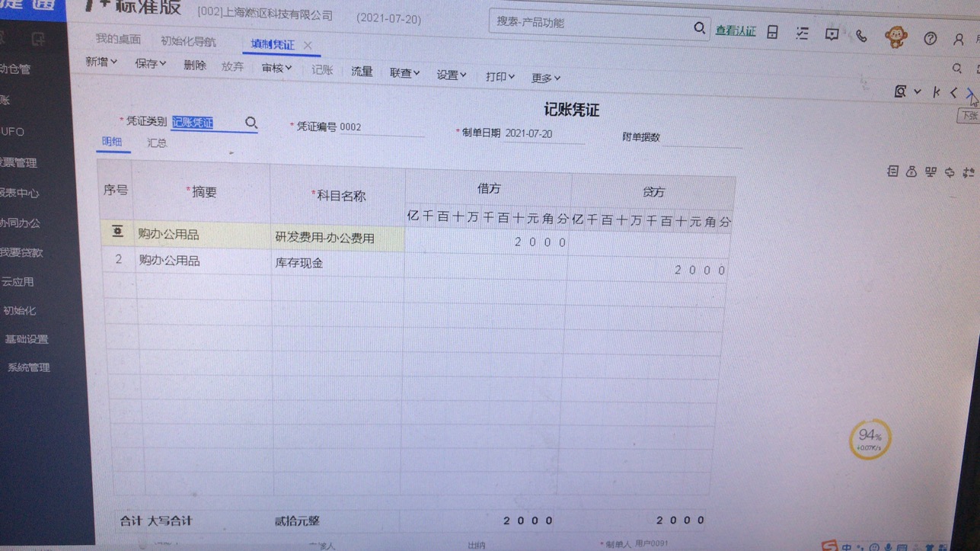Open UFO in the left sidebar

(13, 132)
